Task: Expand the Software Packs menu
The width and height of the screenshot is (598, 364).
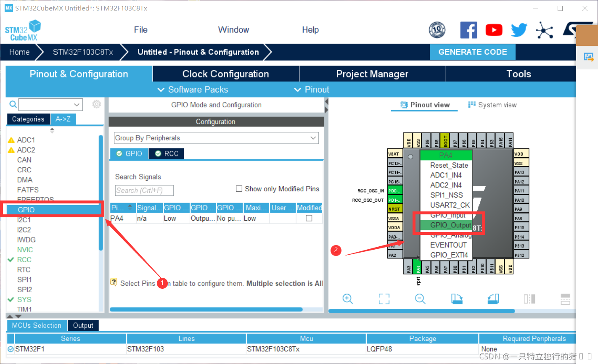Action: (193, 90)
